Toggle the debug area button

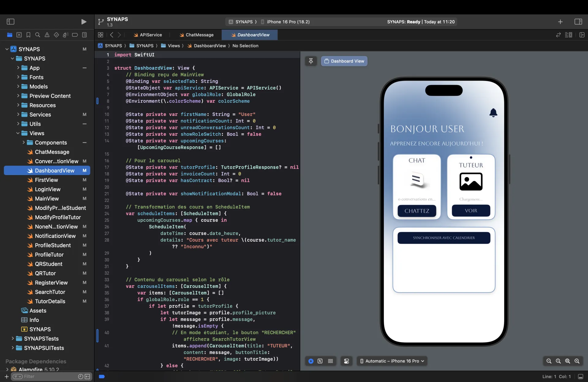[581, 376]
